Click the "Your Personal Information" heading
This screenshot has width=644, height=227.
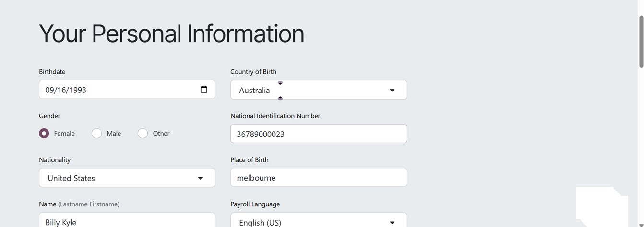171,34
